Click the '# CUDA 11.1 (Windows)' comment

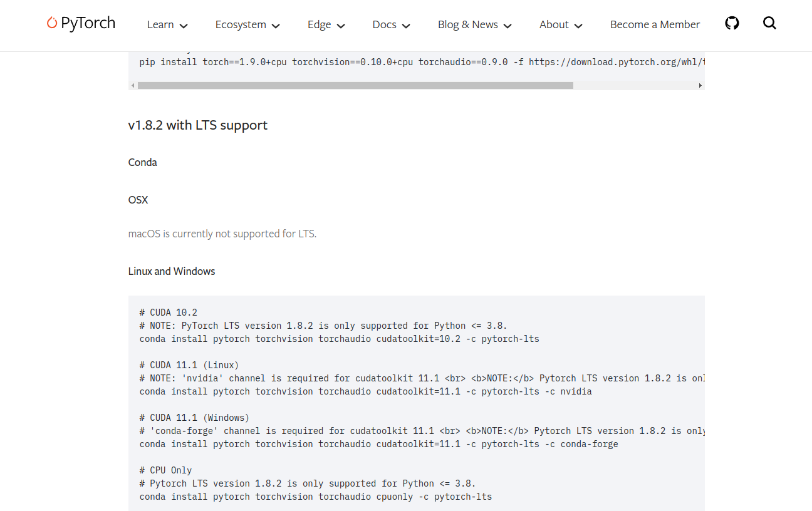coord(195,418)
